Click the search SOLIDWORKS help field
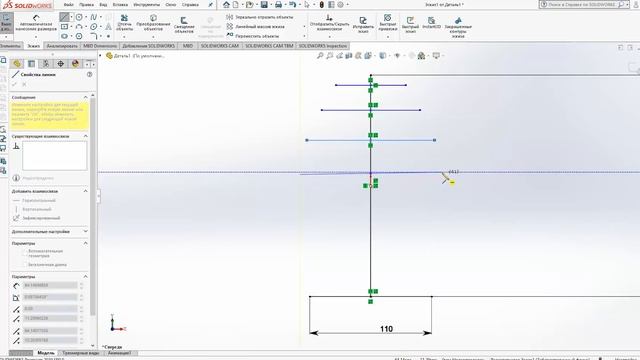This screenshot has width=640, height=360. coord(581,4)
